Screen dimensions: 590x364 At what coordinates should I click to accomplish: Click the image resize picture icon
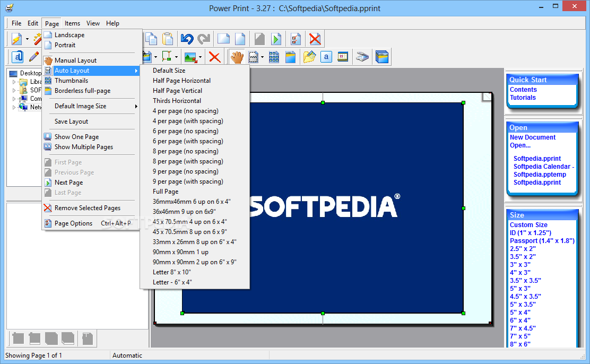pos(190,57)
